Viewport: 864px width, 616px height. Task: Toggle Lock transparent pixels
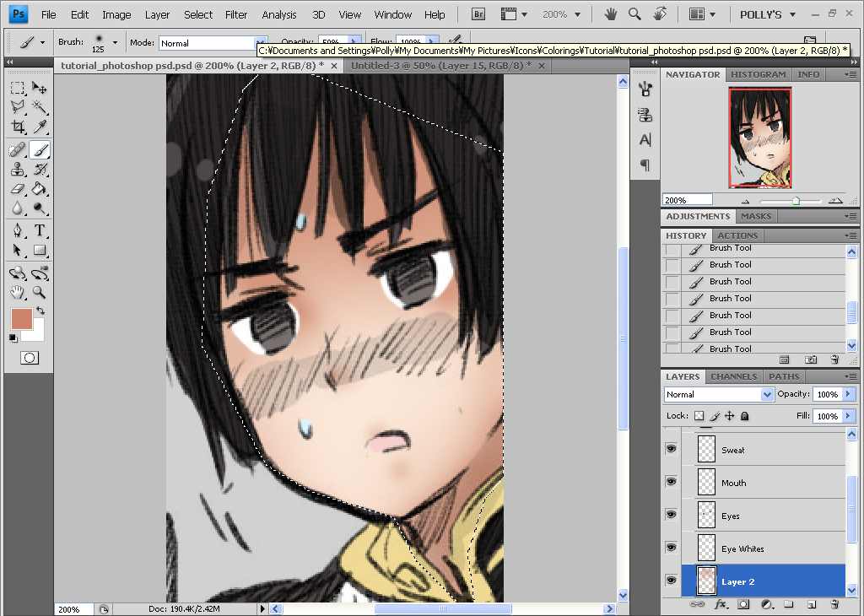point(699,416)
